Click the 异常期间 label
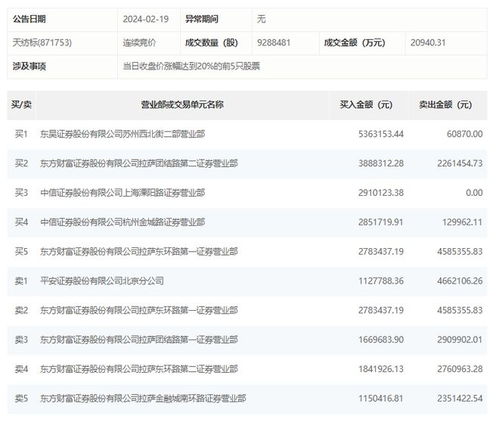 (x=202, y=19)
